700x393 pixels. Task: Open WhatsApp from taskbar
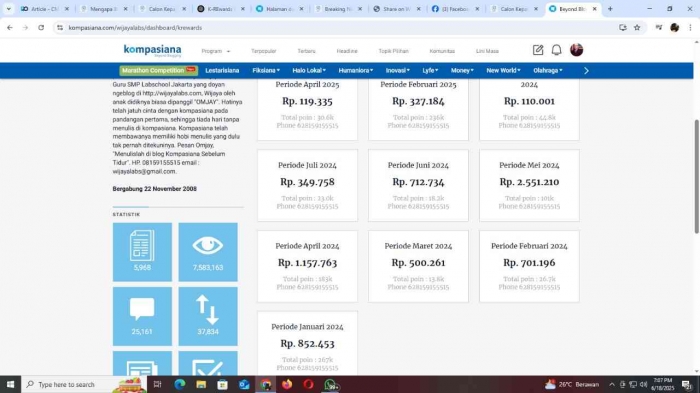pos(331,385)
